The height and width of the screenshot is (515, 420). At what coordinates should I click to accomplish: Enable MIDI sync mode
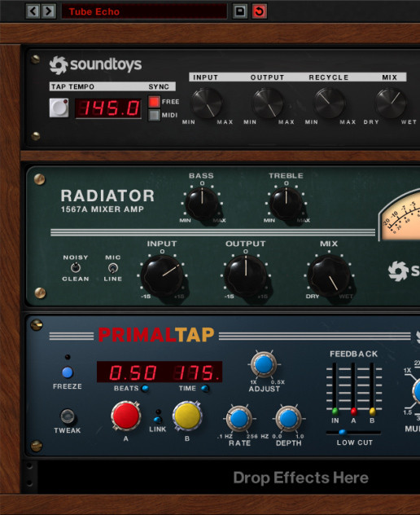154,115
